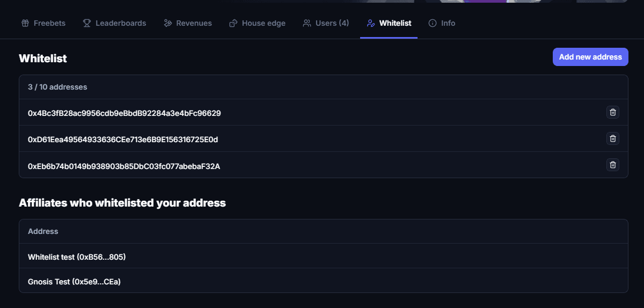
Task: Click the House edge tab icon
Action: coord(233,23)
